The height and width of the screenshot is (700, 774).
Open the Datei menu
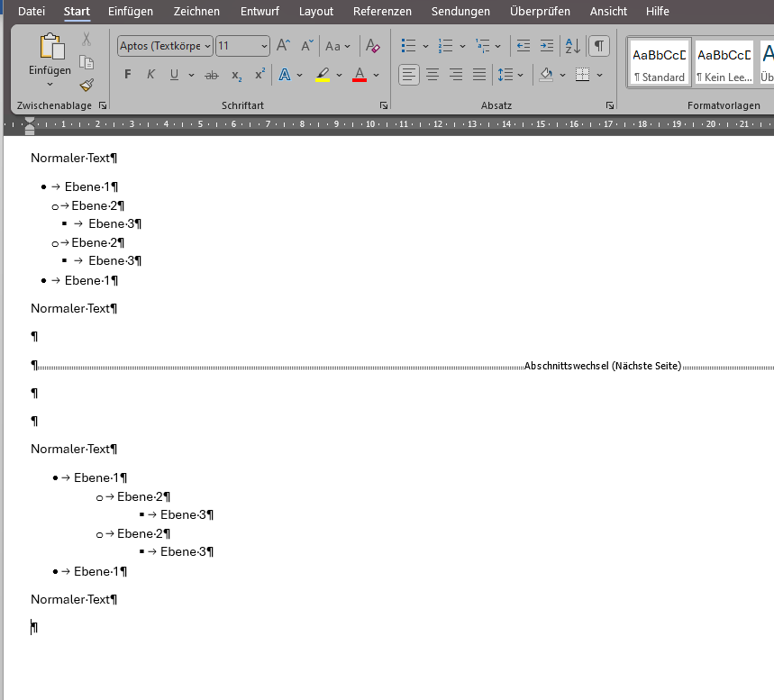click(32, 11)
